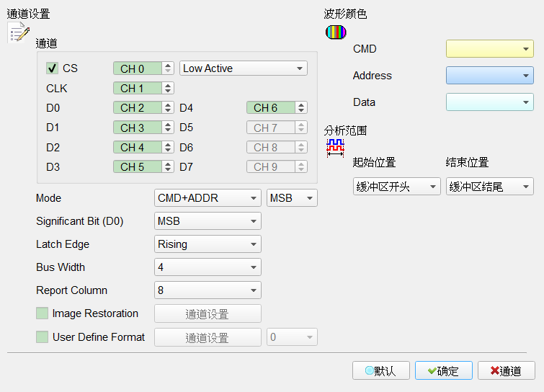Click the Image Restoration 通道设置 button
The width and height of the screenshot is (544, 392).
pos(208,313)
